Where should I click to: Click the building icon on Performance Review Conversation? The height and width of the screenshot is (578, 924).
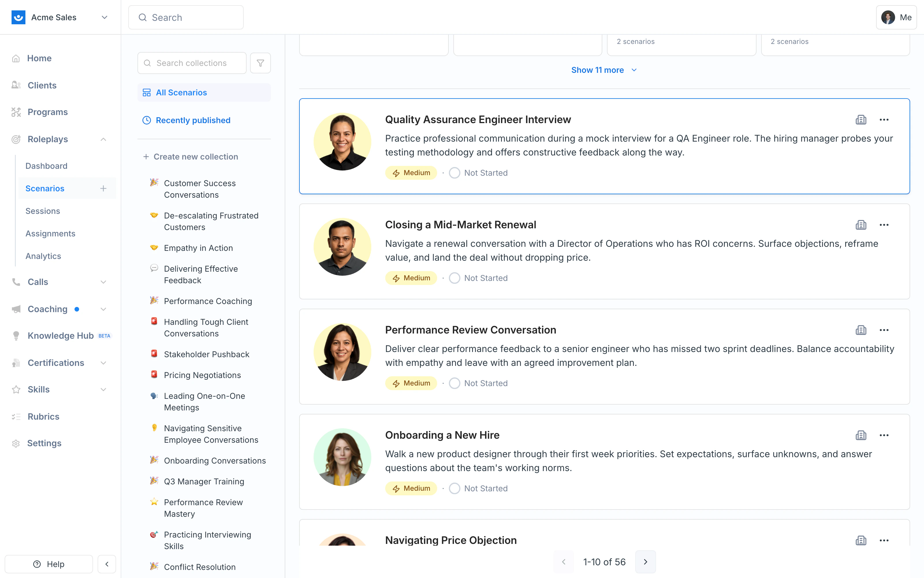coord(861,330)
